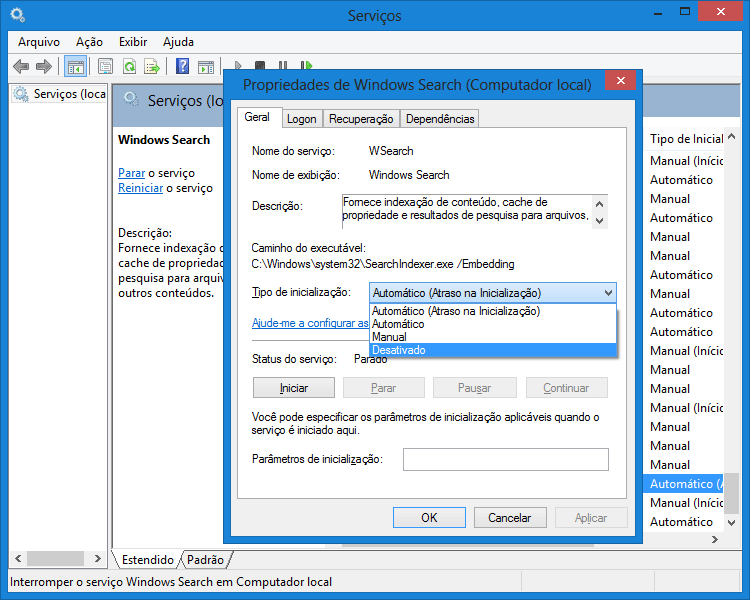The width and height of the screenshot is (750, 600).
Task: Open the Exibir menu
Action: pos(133,42)
